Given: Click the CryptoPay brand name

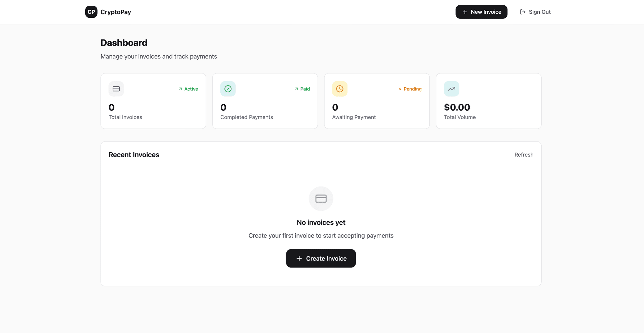Looking at the screenshot, I should click(116, 12).
